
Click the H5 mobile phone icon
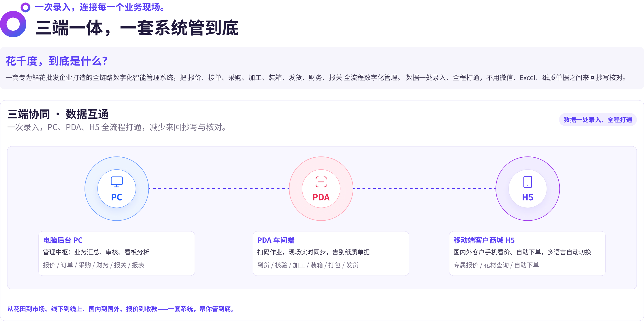[527, 182]
